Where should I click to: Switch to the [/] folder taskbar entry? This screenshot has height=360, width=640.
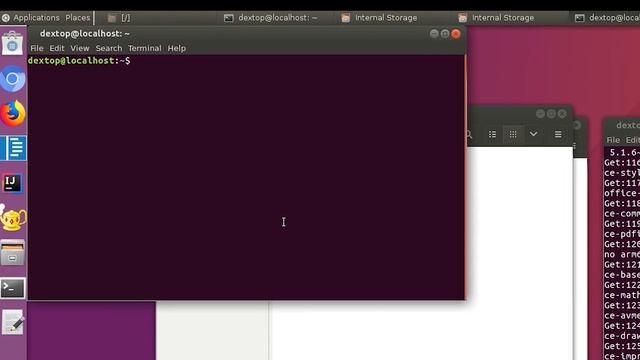(119, 18)
